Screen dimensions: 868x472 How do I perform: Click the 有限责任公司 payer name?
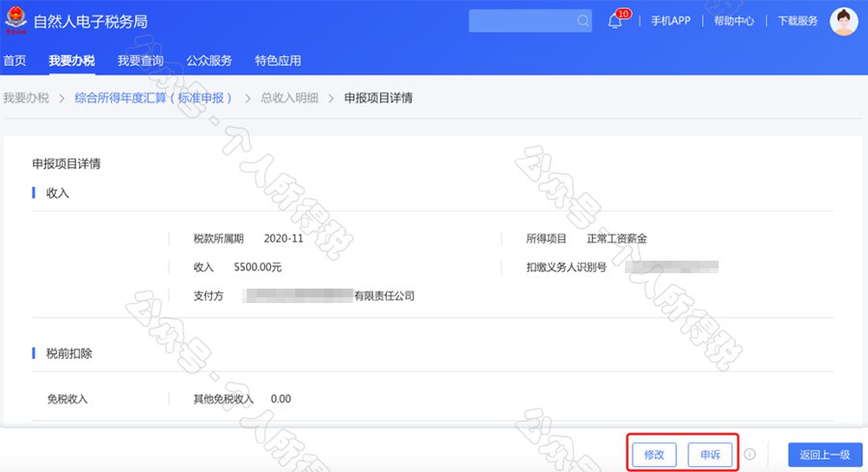coord(384,295)
